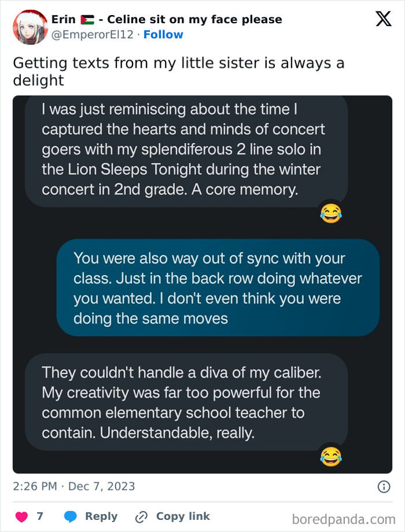
Task: Click the chain icon beside Copy link
Action: [141, 516]
